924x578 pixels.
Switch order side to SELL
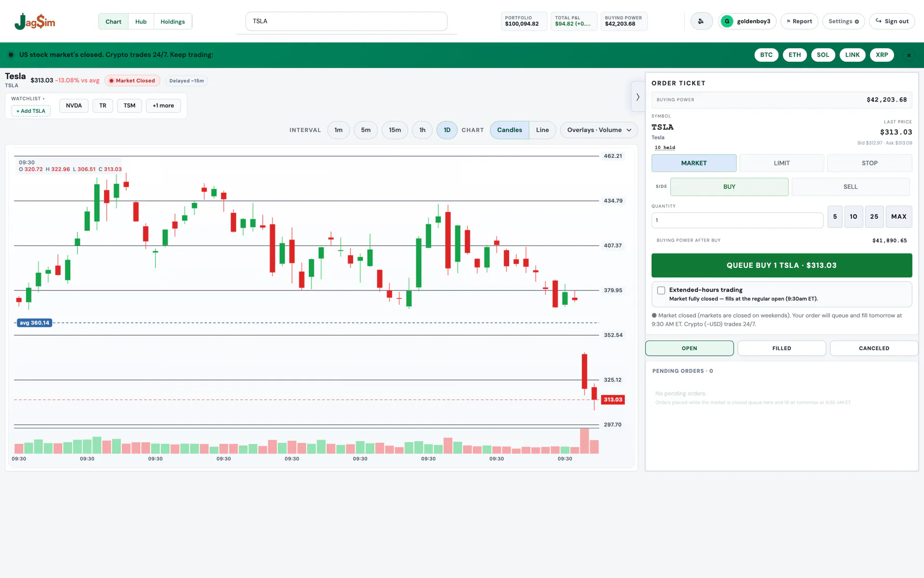(850, 187)
